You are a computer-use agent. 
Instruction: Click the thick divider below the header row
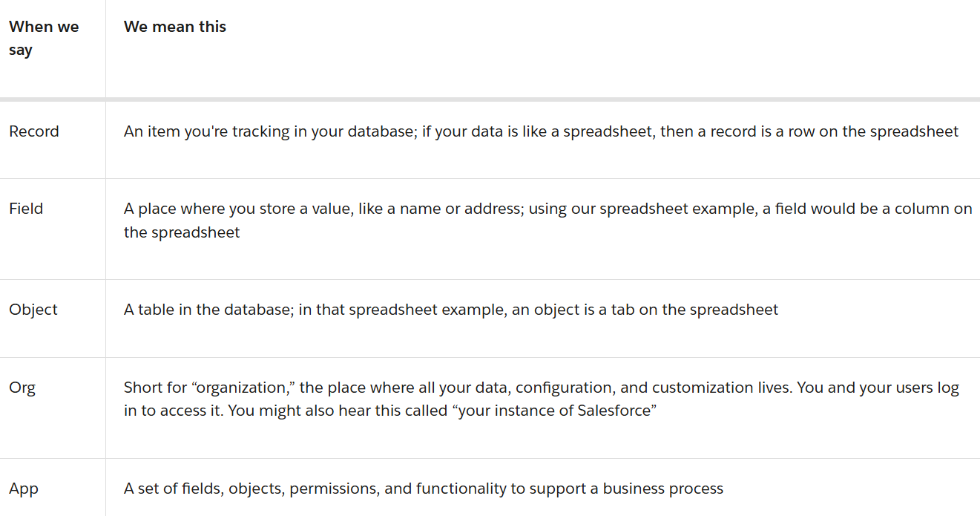tap(490, 99)
